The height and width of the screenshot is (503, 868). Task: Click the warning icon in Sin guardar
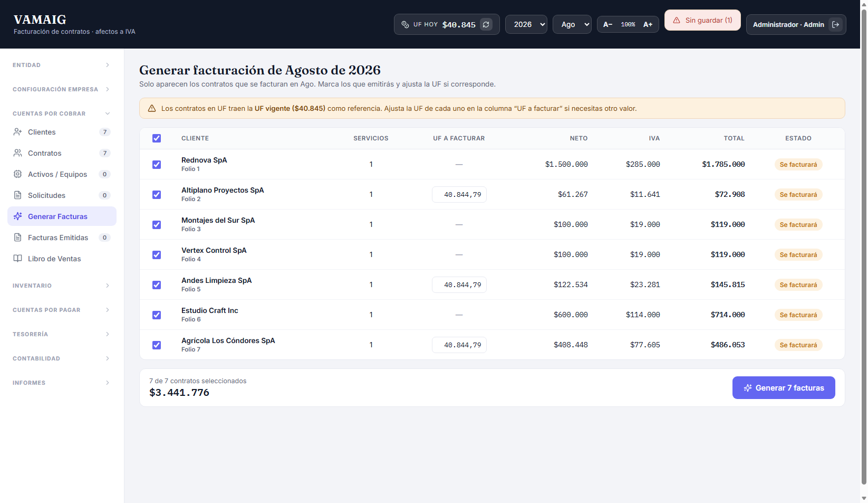[x=677, y=20]
